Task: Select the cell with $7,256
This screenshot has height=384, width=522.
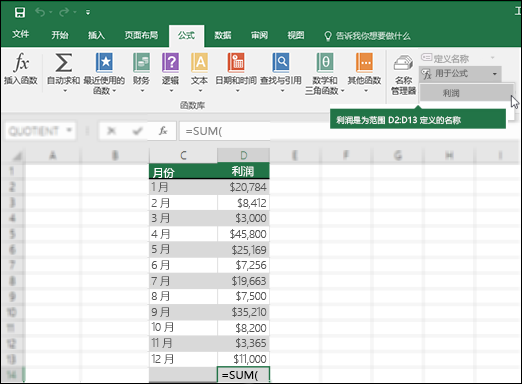Action: [243, 265]
